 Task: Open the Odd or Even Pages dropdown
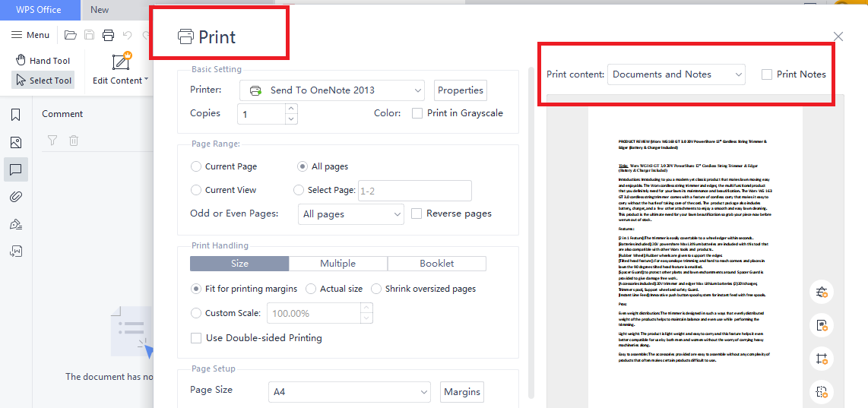[x=351, y=214]
